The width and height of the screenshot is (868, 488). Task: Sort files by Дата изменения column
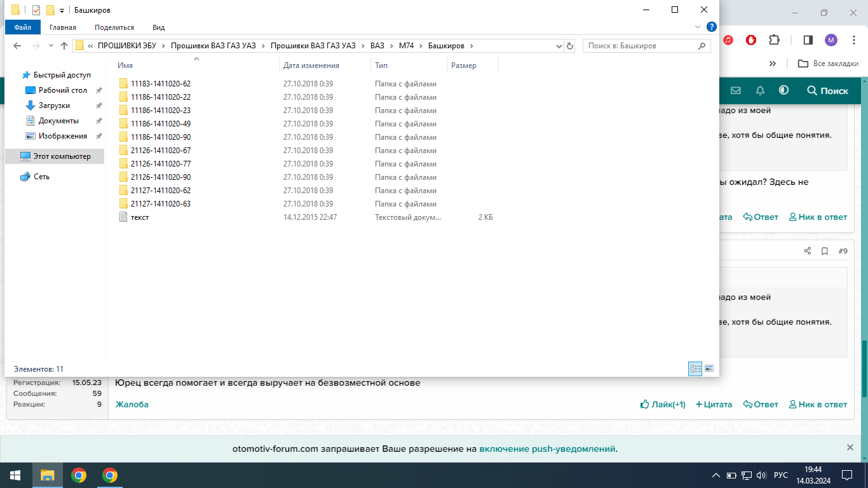click(311, 65)
